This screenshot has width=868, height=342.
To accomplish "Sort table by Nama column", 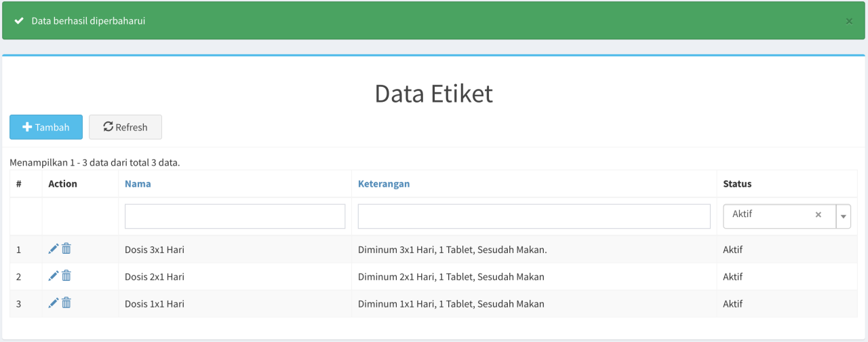I will pyautogui.click(x=138, y=184).
